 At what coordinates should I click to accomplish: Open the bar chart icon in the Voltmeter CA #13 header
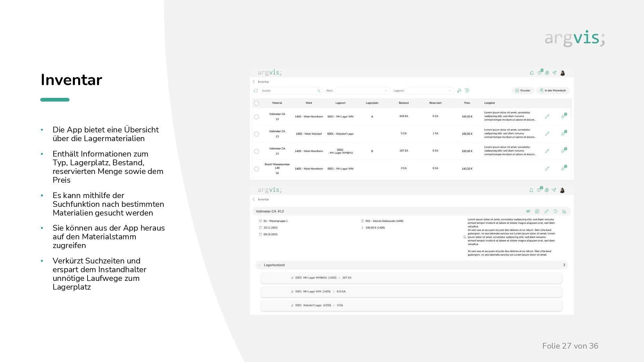pyautogui.click(x=564, y=211)
